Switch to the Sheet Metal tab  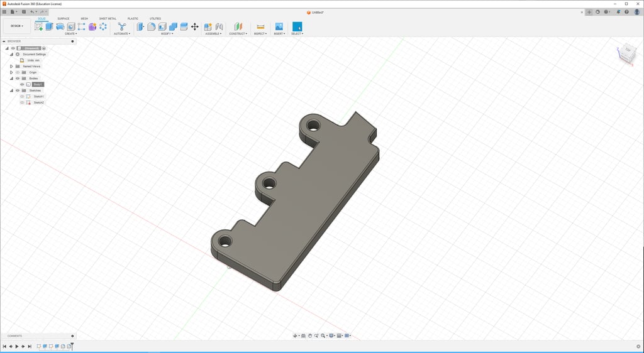tap(108, 18)
